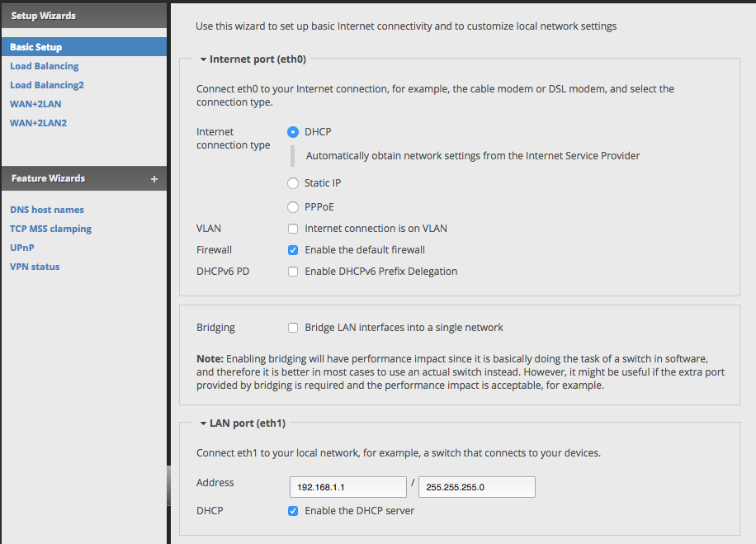Viewport: 756px width, 544px height.
Task: Check Bridge LAN interfaces into single network
Action: point(293,328)
